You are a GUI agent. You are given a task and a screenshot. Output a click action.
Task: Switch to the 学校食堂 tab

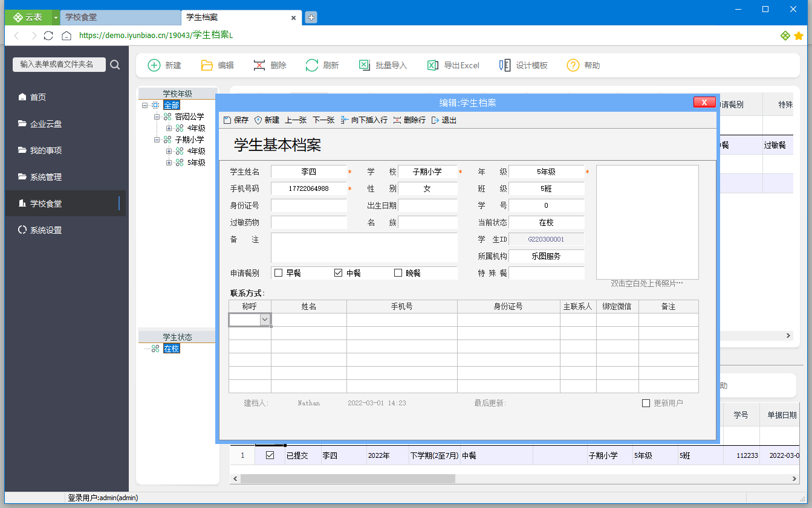click(x=120, y=18)
